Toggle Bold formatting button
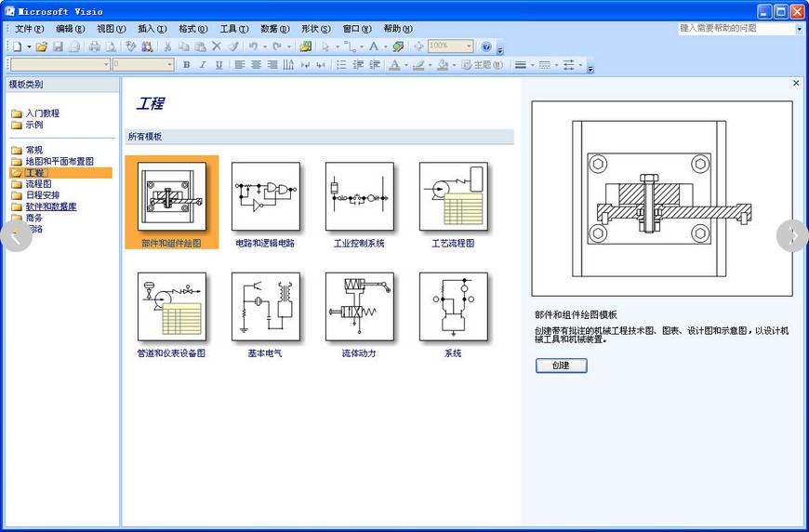 186,65
